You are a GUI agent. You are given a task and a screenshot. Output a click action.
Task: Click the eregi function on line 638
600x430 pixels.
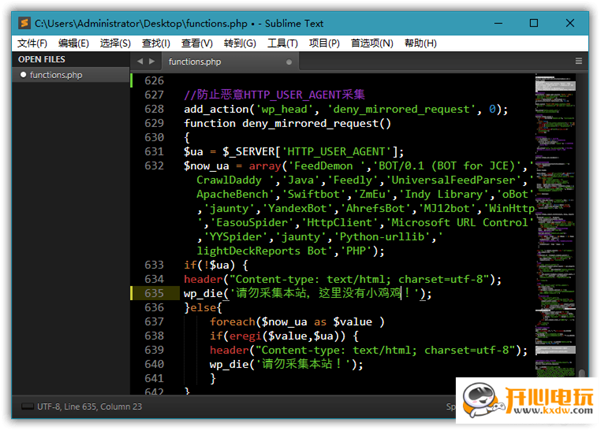[x=245, y=336]
